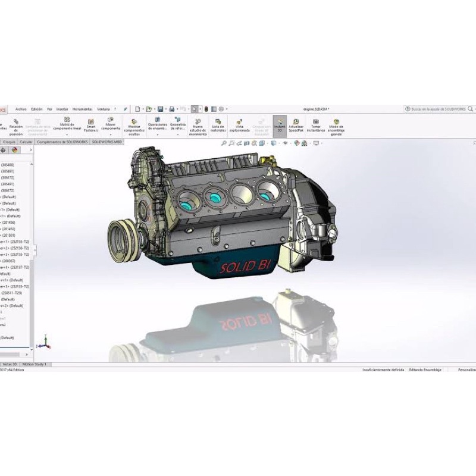The image size is (476, 476).
Task: Switch to SOLIDWORKS MBD tab
Action: pos(107,142)
